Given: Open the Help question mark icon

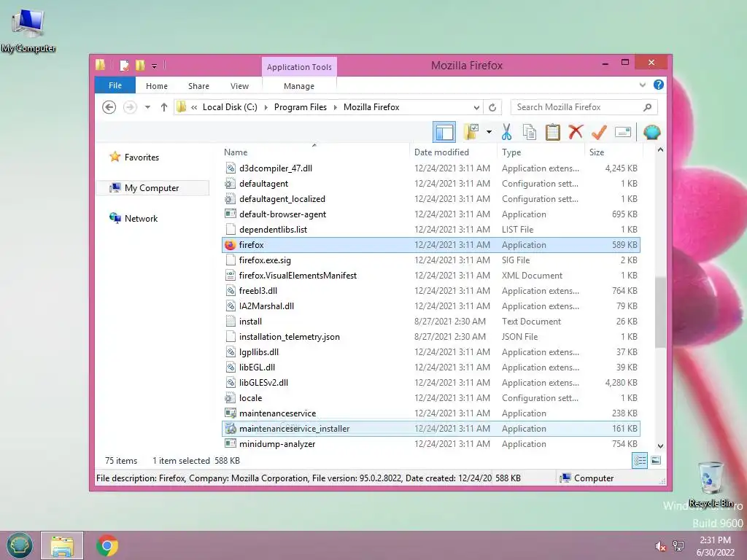Looking at the screenshot, I should 659,85.
